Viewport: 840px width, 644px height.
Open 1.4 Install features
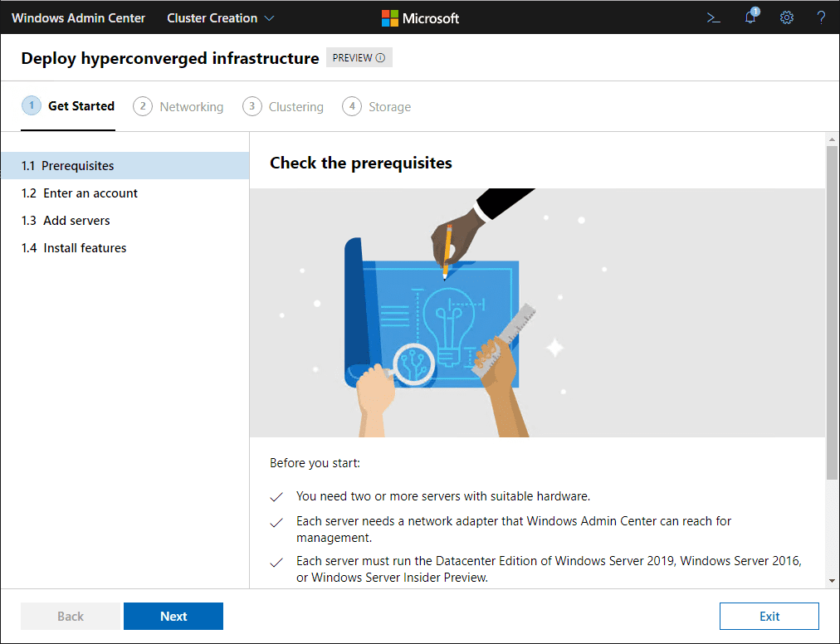pos(125,247)
